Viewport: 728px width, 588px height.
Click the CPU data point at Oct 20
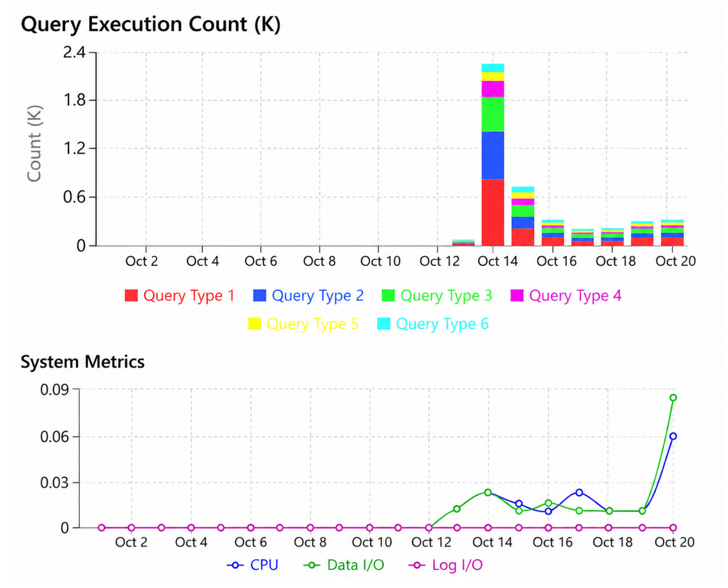673,436
